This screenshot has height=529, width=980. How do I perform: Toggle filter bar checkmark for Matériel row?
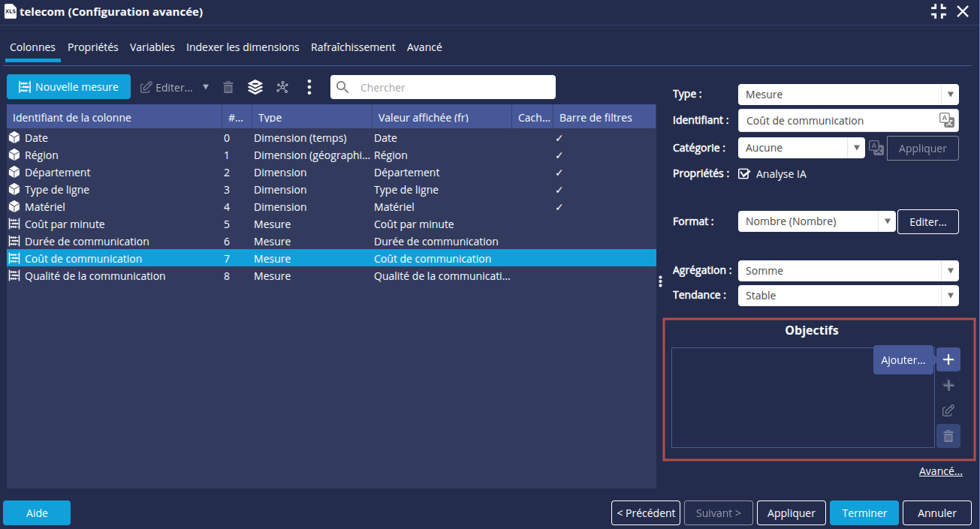[559, 207]
